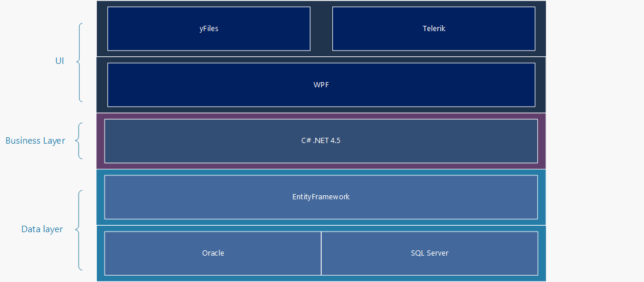Select the Telerik component box
The height and width of the screenshot is (282, 644).
click(434, 29)
